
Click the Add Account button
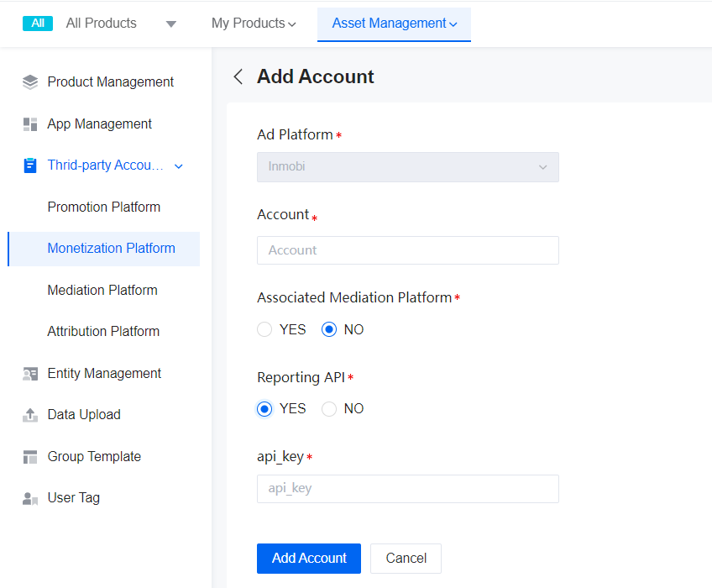(x=308, y=558)
